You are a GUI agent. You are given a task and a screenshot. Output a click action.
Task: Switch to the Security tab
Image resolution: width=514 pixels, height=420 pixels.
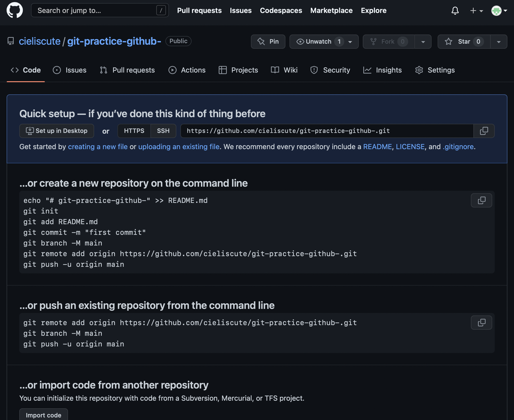tap(330, 70)
